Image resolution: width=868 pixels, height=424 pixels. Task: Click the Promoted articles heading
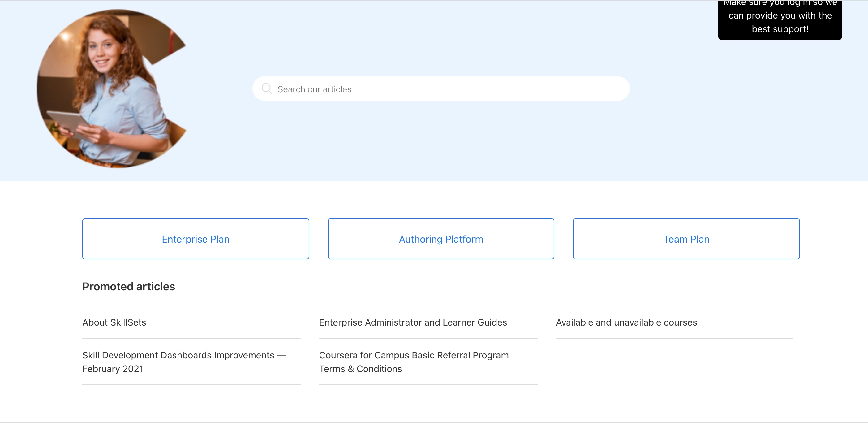[128, 287]
